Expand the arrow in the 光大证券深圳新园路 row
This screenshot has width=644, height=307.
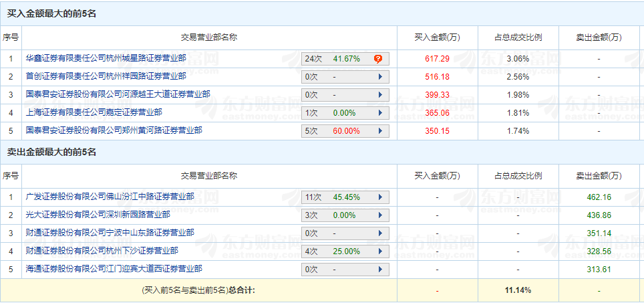[380, 215]
